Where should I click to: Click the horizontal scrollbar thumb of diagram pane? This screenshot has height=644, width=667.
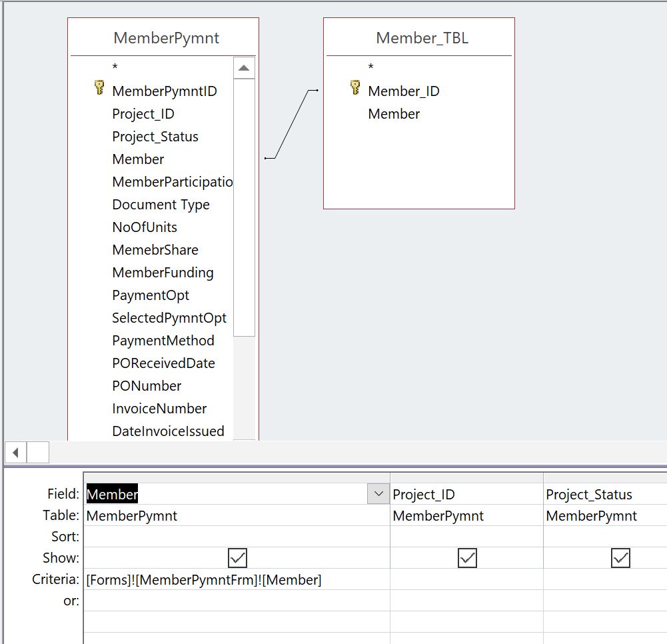38,453
